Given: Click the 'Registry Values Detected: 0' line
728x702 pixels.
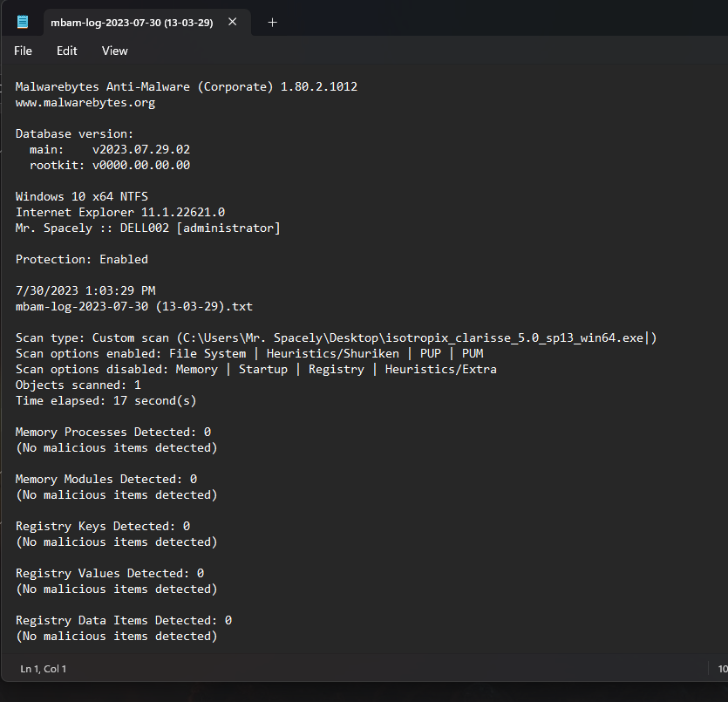Looking at the screenshot, I should 110,574.
